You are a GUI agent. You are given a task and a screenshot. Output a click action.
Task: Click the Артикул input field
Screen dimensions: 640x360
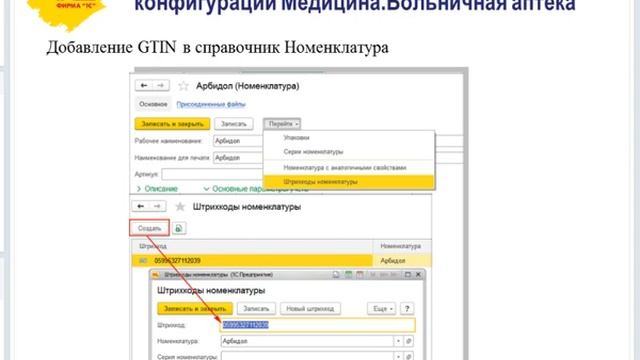213,174
